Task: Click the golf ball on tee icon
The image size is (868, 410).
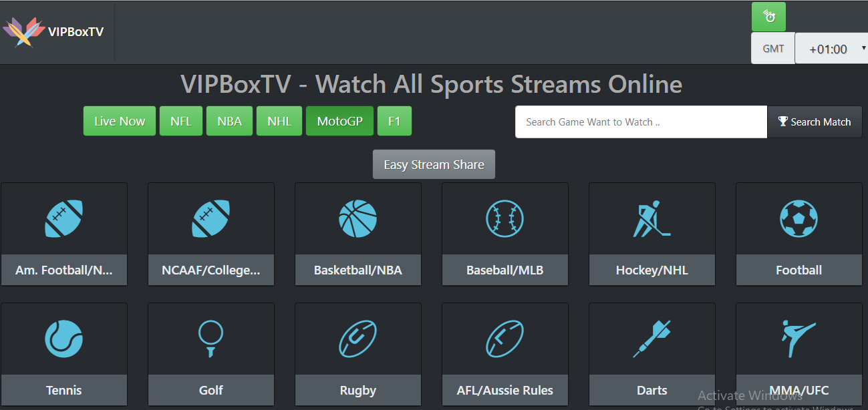Action: pos(211,339)
